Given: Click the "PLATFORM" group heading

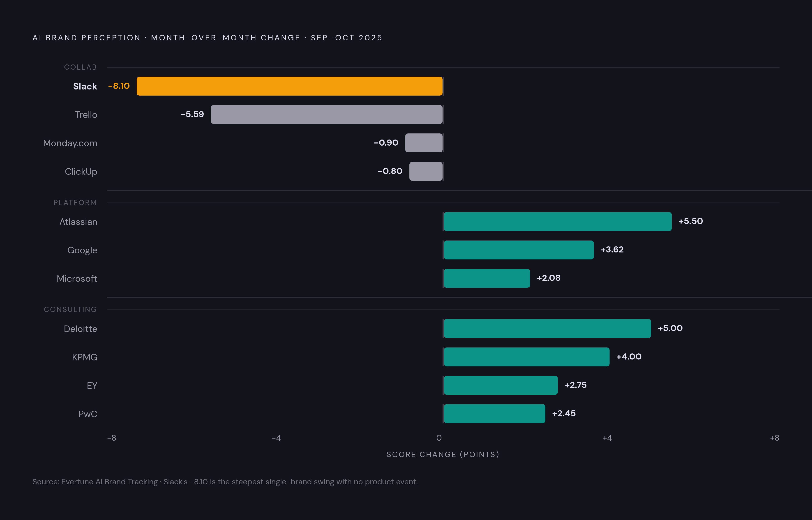Looking at the screenshot, I should coord(75,203).
